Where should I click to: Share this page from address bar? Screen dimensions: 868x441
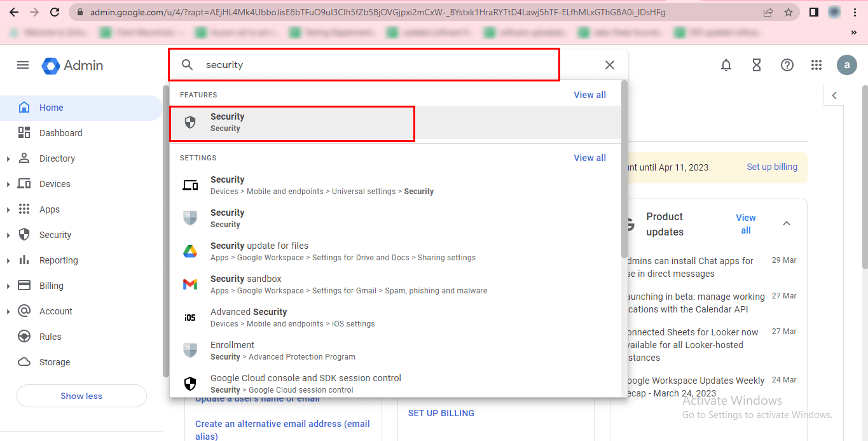point(768,12)
